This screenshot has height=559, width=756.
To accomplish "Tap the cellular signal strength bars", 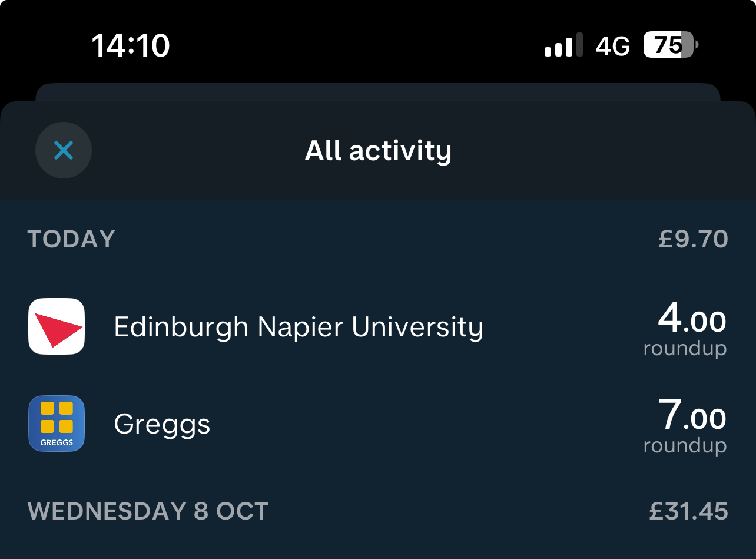I will pos(563,45).
